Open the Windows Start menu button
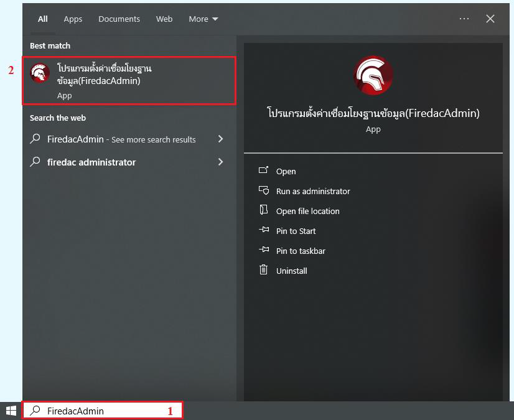 tap(11, 411)
